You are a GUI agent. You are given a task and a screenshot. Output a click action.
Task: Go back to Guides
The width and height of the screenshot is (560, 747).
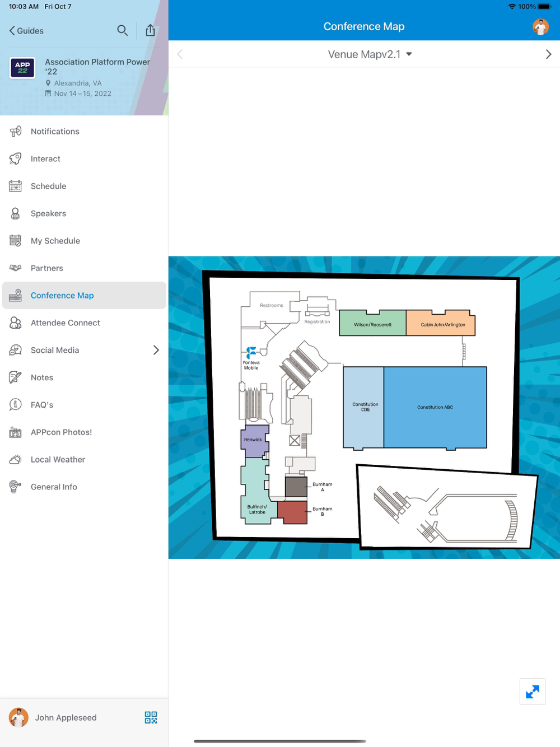point(26,31)
